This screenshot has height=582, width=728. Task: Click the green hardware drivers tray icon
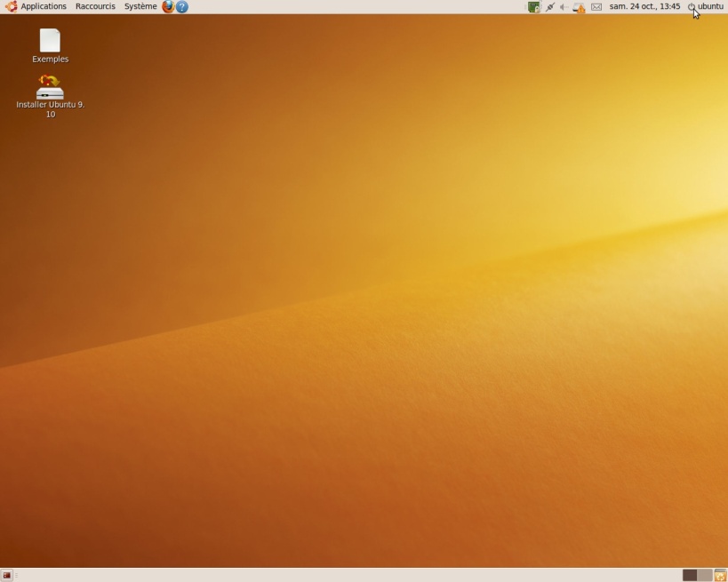click(533, 7)
